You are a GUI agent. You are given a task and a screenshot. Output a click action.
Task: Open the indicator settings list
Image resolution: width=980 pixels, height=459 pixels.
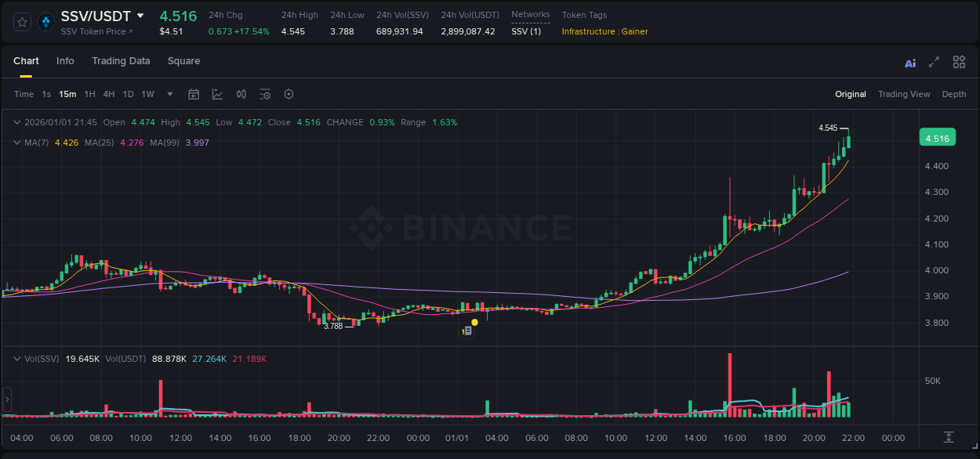point(265,94)
